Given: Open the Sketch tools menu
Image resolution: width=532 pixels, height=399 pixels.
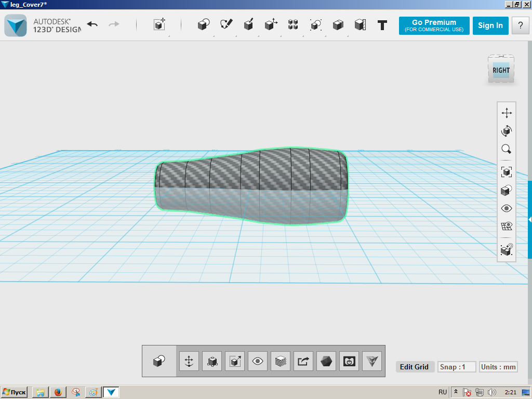Looking at the screenshot, I should [x=226, y=25].
